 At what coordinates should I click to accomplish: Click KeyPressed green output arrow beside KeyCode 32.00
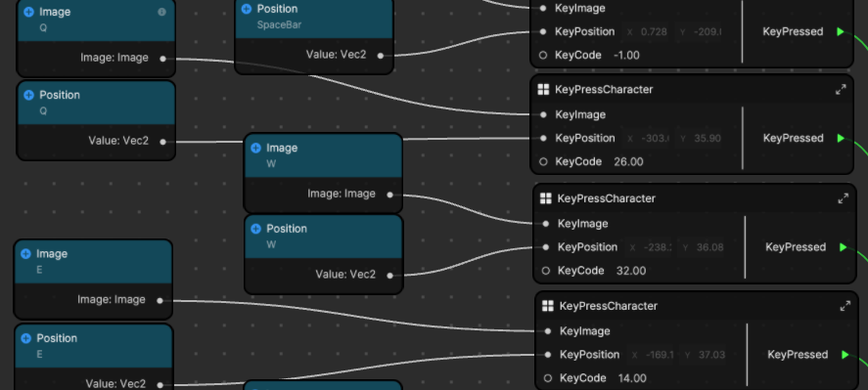tap(843, 247)
